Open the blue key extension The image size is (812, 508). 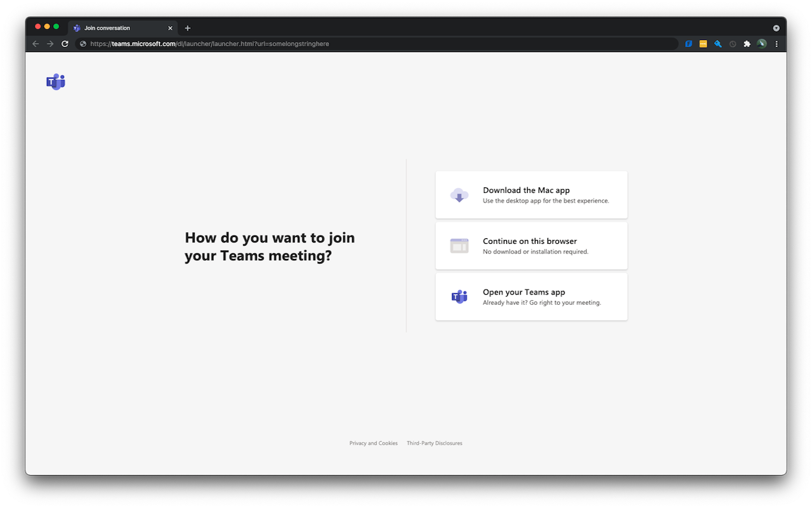pyautogui.click(x=717, y=44)
